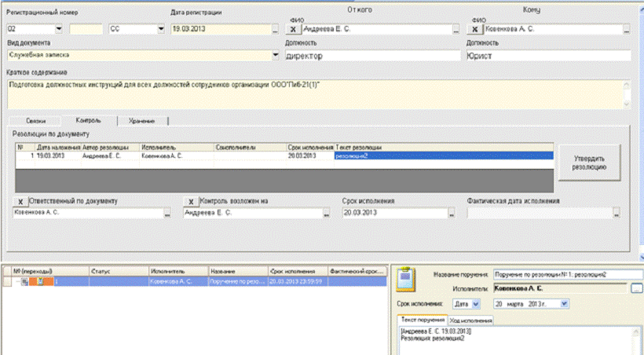This screenshot has height=355, width=644.
Task: Open date picker for Дата регистрации
Action: click(275, 29)
